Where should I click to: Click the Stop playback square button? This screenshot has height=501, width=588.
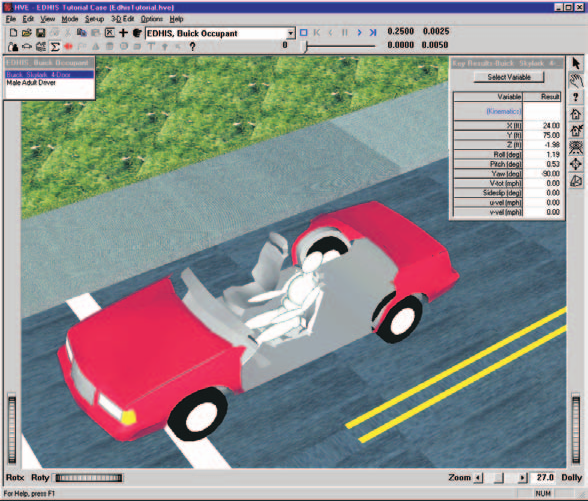303,33
